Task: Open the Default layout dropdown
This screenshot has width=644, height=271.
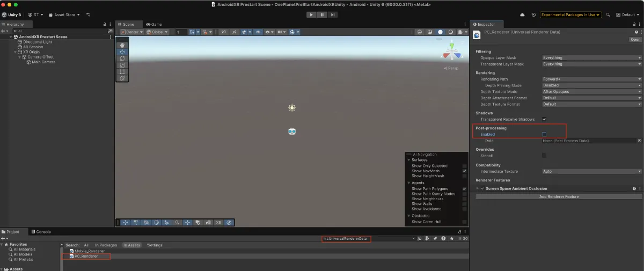Action: (627, 14)
